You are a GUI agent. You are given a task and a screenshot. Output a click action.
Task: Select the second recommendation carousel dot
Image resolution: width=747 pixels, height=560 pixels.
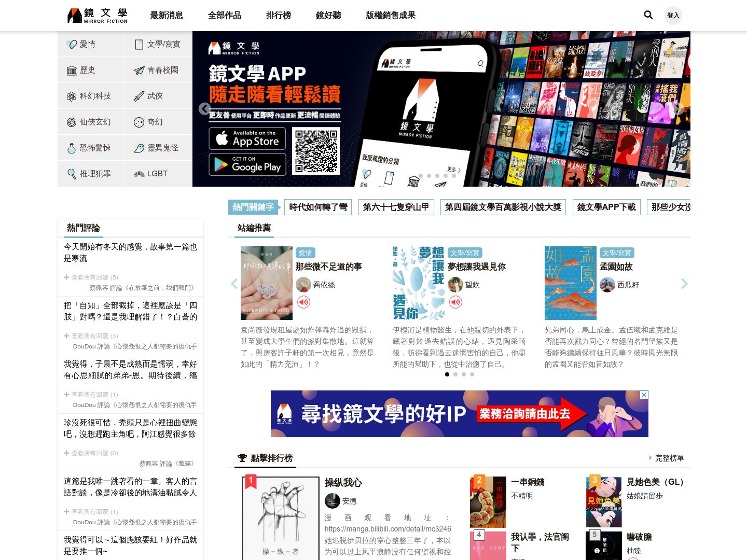click(x=455, y=374)
